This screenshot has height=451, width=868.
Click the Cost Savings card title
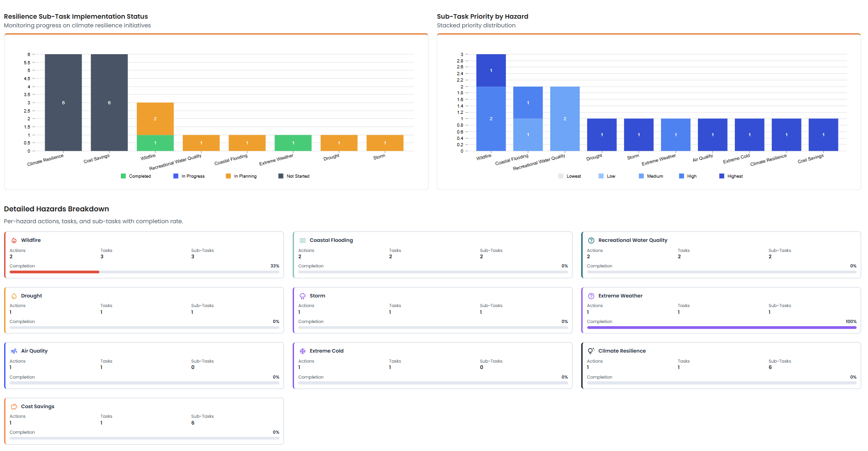point(38,407)
